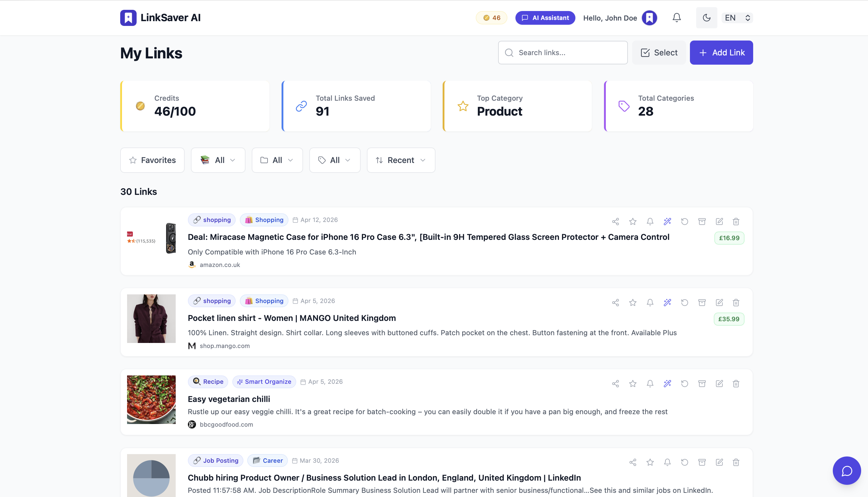Viewport: 868px width, 497px height.
Task: Enable dark mode with the moon toggle
Action: point(706,17)
